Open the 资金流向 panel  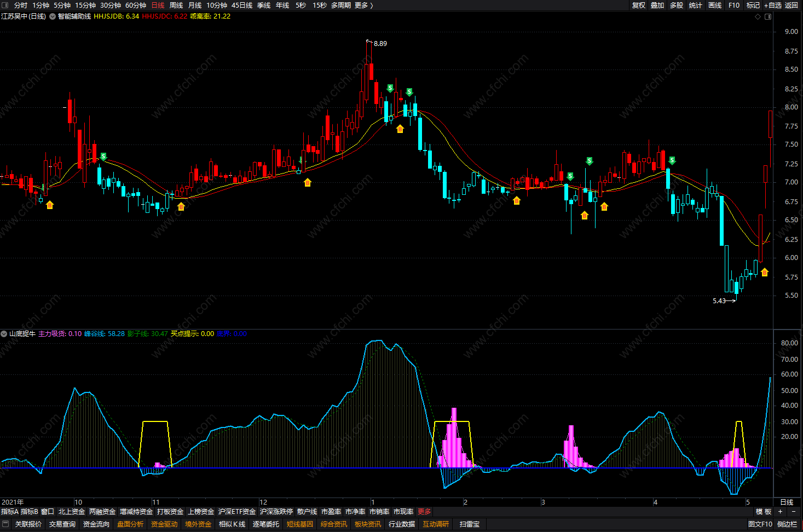coord(96,524)
